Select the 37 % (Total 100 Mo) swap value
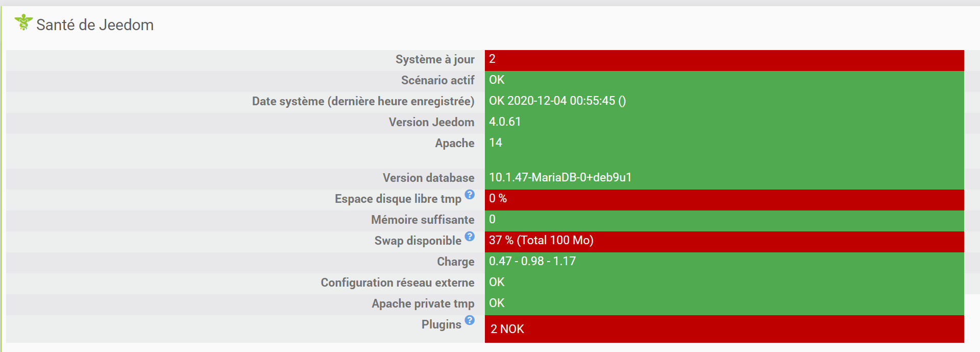The height and width of the screenshot is (352, 980). (541, 241)
